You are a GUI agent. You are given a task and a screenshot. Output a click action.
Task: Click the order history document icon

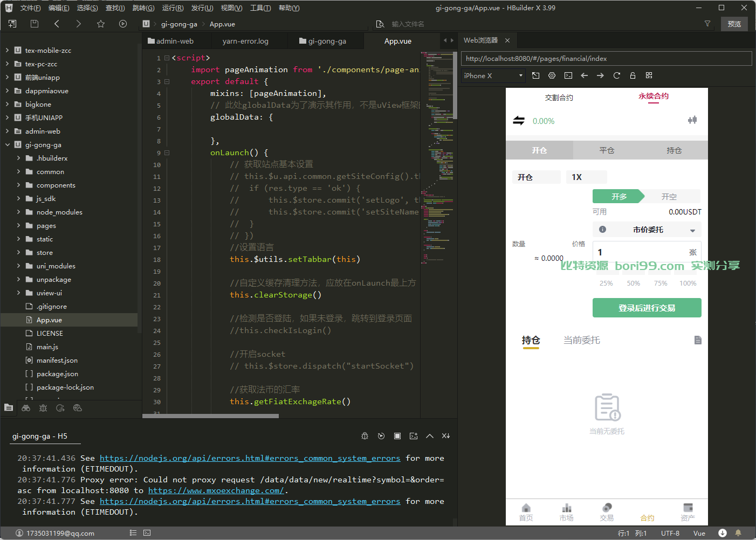(698, 340)
